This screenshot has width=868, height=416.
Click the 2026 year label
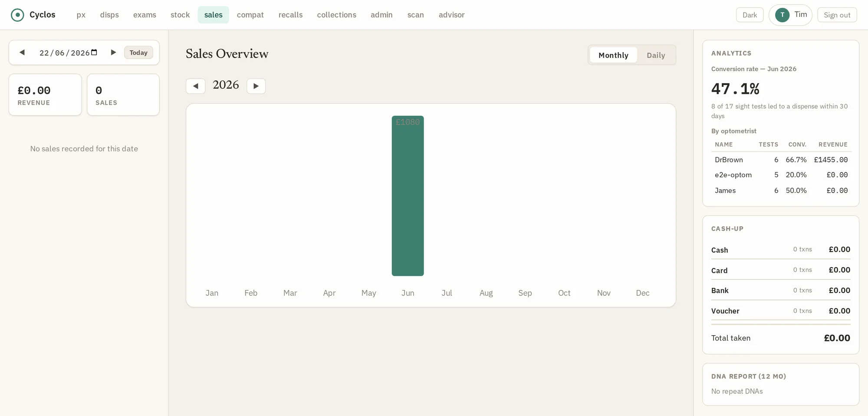coord(226,85)
